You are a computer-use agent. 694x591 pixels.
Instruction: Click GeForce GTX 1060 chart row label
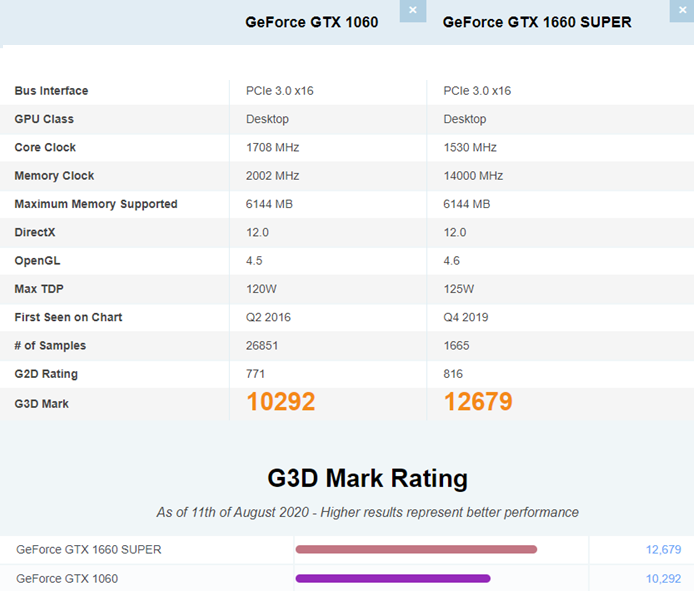pos(67,579)
